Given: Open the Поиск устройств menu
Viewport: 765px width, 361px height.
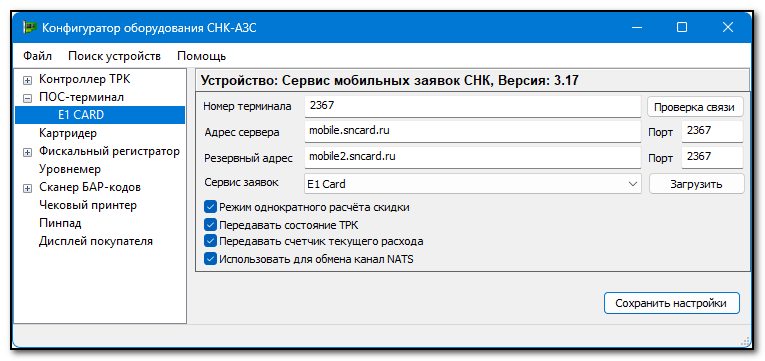Looking at the screenshot, I should point(114,56).
